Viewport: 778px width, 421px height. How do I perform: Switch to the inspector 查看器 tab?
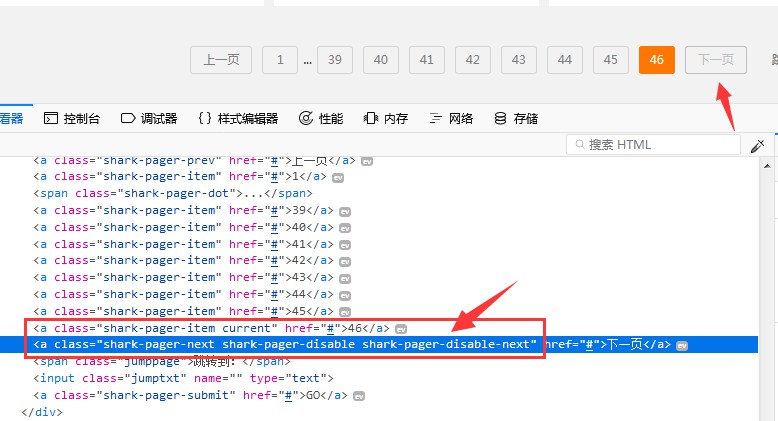[12, 119]
